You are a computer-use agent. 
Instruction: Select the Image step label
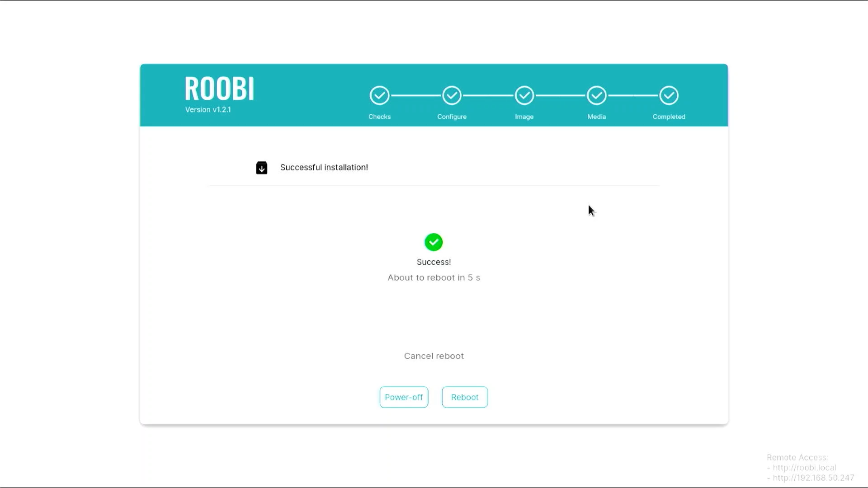[x=524, y=117]
